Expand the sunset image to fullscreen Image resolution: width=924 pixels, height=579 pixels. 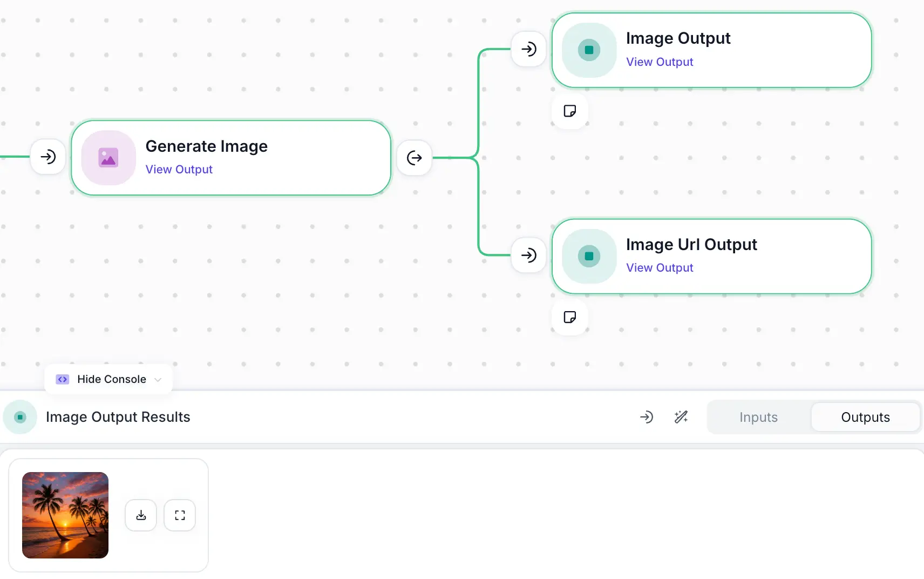[x=180, y=515]
